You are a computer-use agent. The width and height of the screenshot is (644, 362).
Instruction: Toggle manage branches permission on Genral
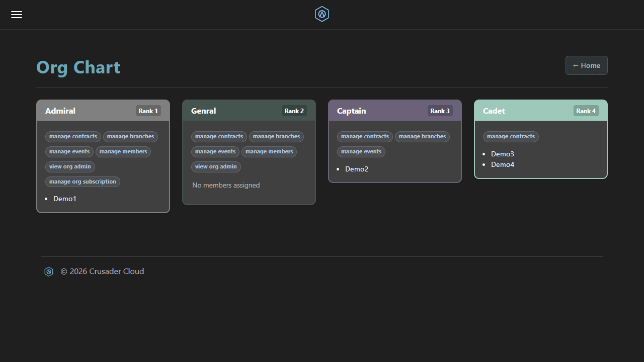pos(276,136)
